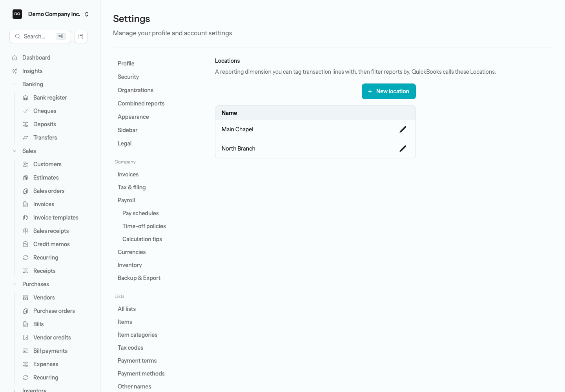Viewport: 565px width, 392px height.
Task: Collapse the Sales section chevron
Action: pos(15,151)
